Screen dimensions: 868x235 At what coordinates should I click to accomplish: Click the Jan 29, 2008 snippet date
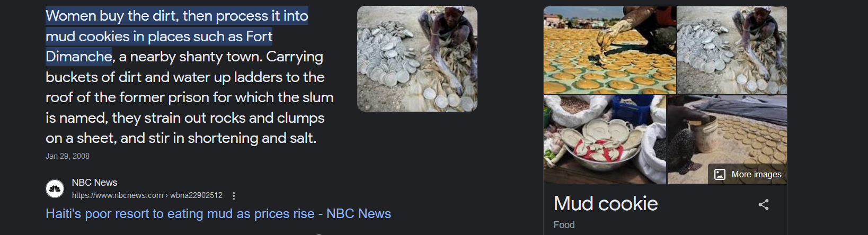(67, 156)
